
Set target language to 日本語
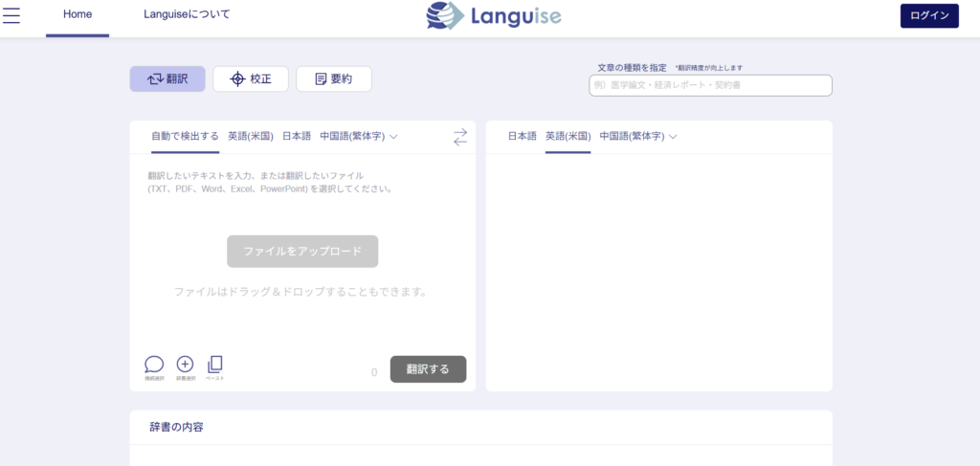click(523, 136)
